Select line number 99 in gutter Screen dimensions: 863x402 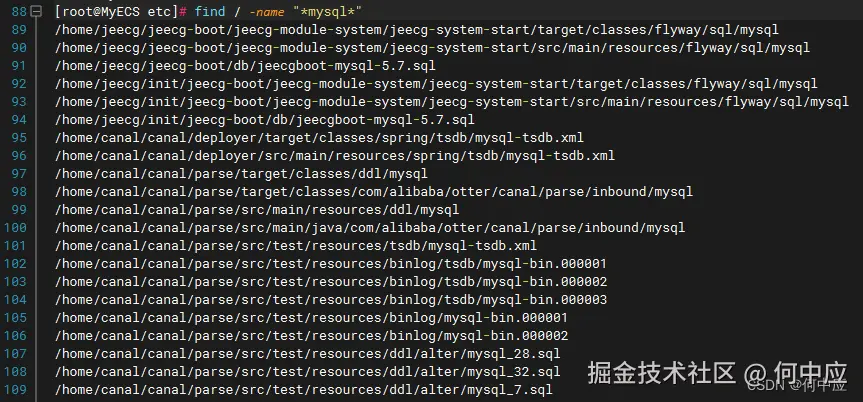(x=19, y=210)
